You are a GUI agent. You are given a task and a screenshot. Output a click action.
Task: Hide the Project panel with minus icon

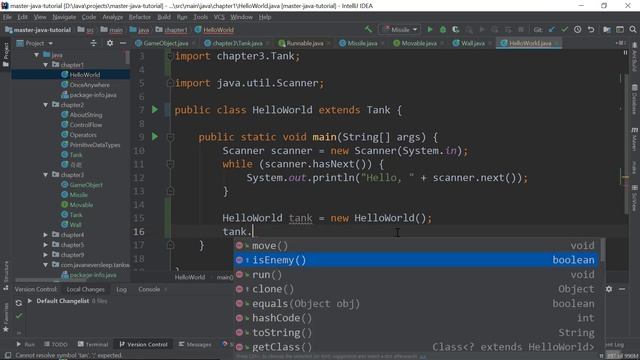point(123,43)
